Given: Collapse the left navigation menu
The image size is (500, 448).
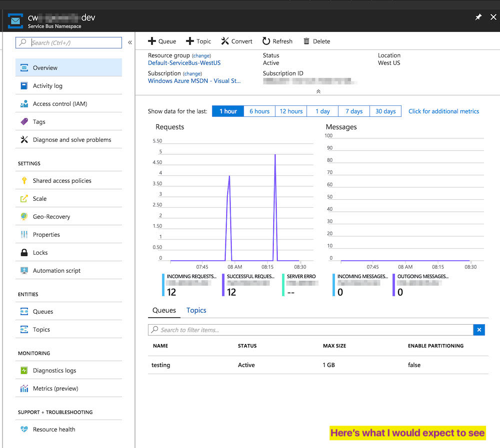Looking at the screenshot, I should (x=130, y=42).
